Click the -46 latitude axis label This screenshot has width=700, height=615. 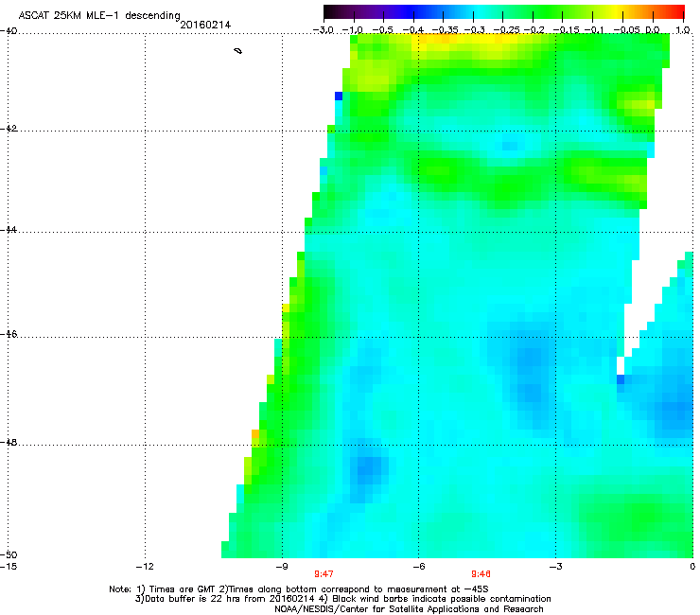9,334
